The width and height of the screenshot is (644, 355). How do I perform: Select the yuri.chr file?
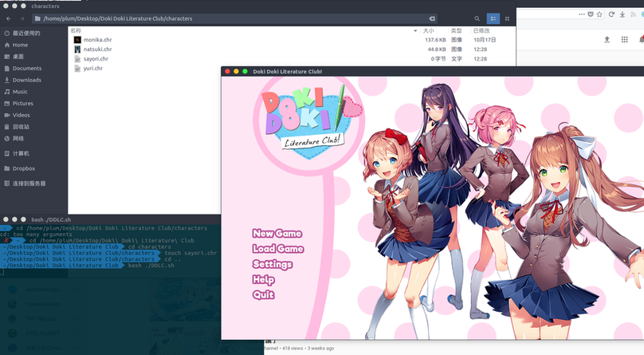tap(92, 68)
